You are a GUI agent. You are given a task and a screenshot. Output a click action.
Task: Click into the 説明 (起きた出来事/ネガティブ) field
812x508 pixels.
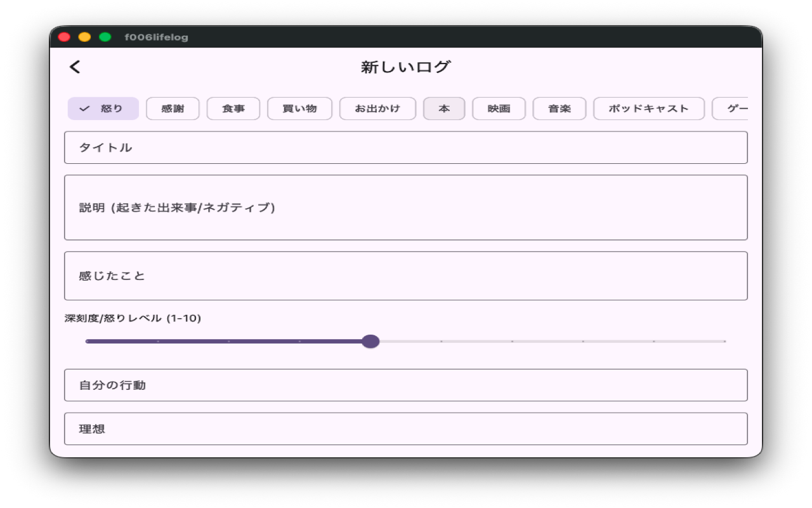point(406,208)
